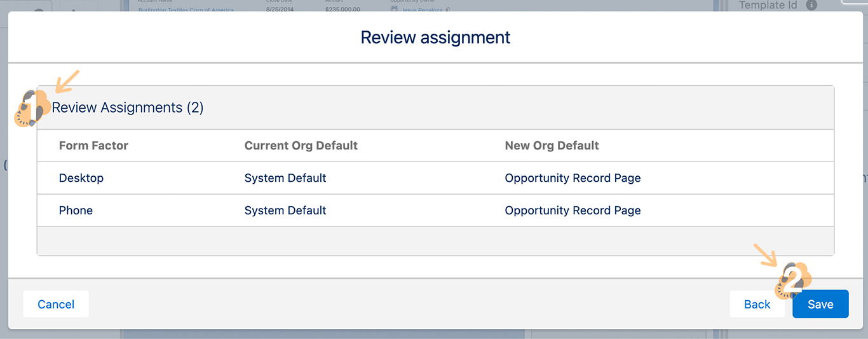Image resolution: width=868 pixels, height=339 pixels.
Task: Click the Current Org Default column header
Action: [x=301, y=146]
